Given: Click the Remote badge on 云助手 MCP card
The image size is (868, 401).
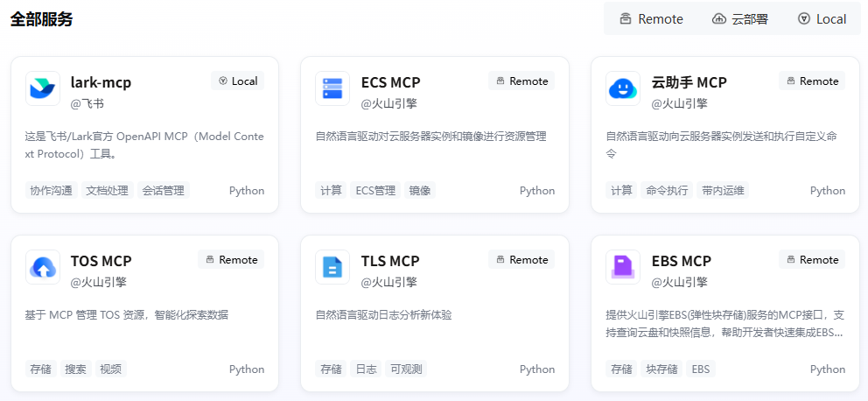Looking at the screenshot, I should 812,81.
